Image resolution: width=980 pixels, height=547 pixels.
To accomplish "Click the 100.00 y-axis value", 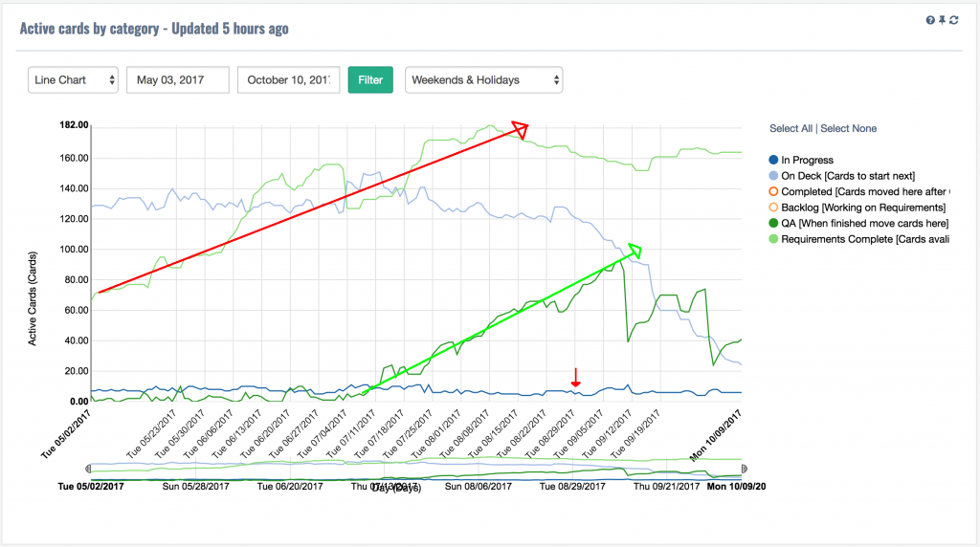I will [74, 250].
